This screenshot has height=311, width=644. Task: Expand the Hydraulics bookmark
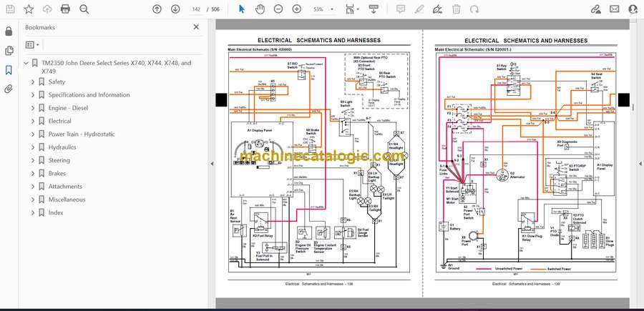pos(33,147)
